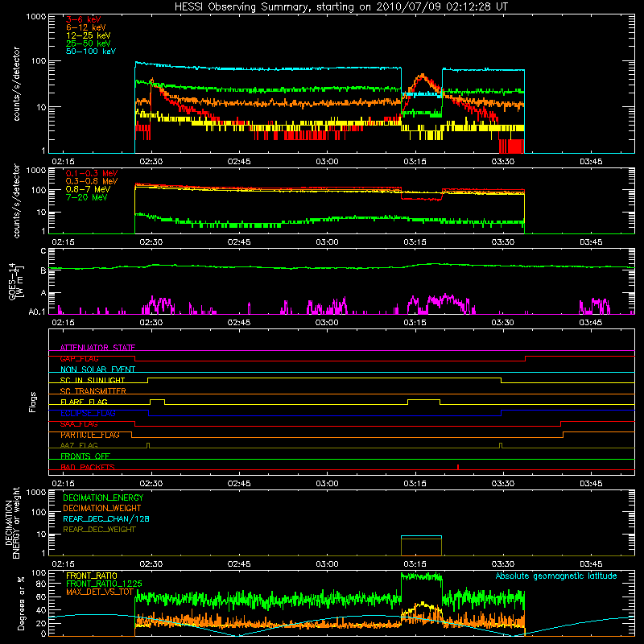Select the 25-50 keV legend label
644x644 pixels.
tap(89, 43)
